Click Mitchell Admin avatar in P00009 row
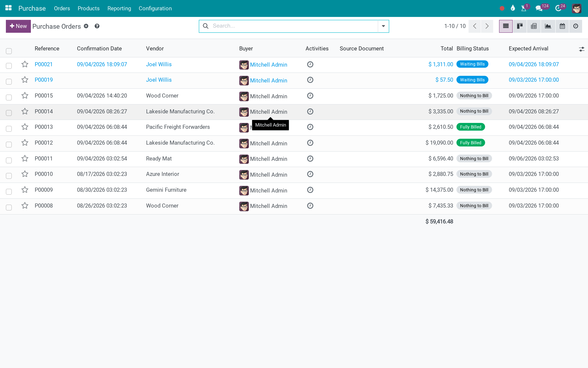Image resolution: width=588 pixels, height=368 pixels. pos(244,191)
